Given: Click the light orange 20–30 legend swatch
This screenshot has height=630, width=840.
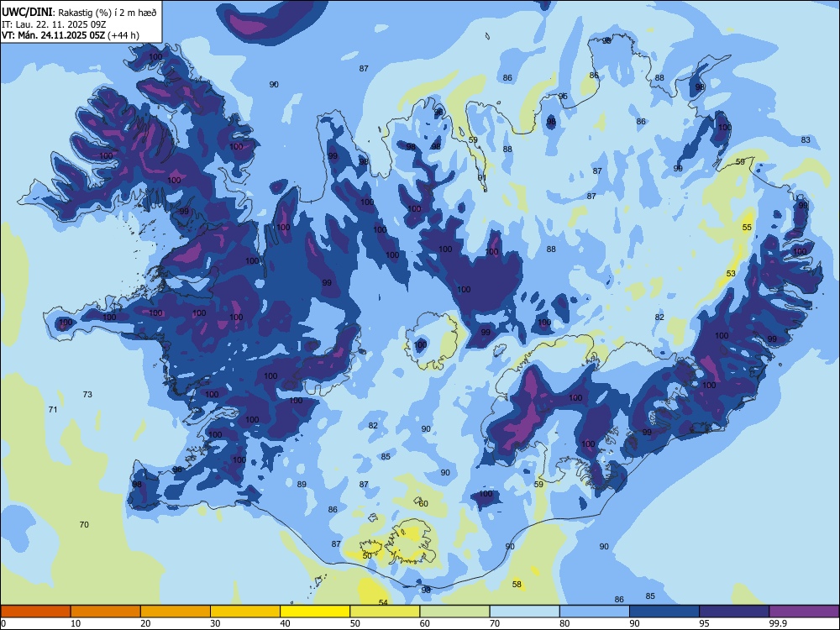Looking at the screenshot, I should pos(176,612).
